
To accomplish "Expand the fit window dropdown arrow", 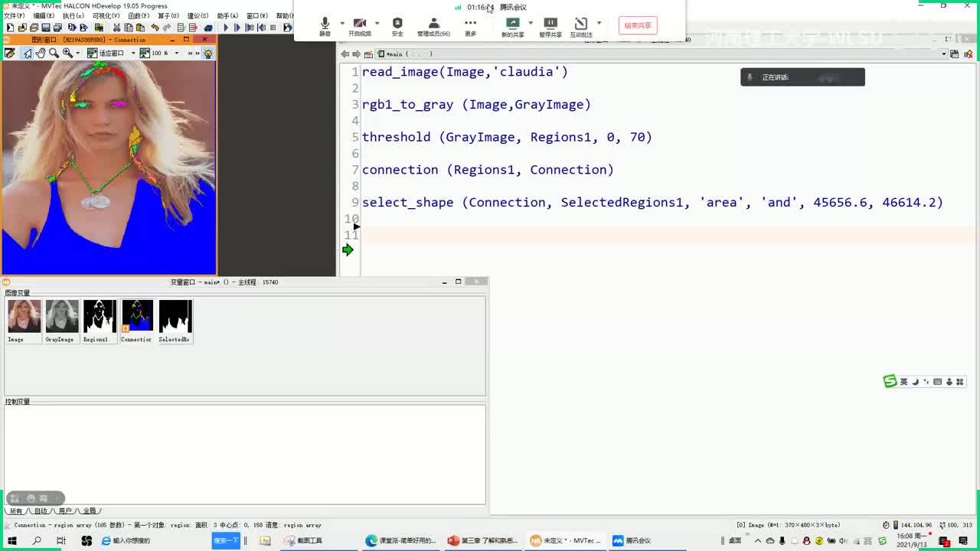I will [x=132, y=53].
